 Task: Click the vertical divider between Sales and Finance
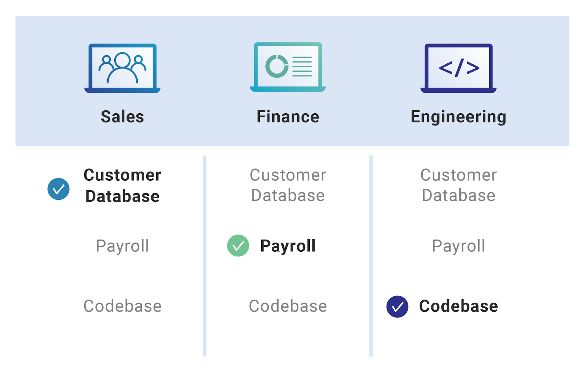(x=205, y=256)
